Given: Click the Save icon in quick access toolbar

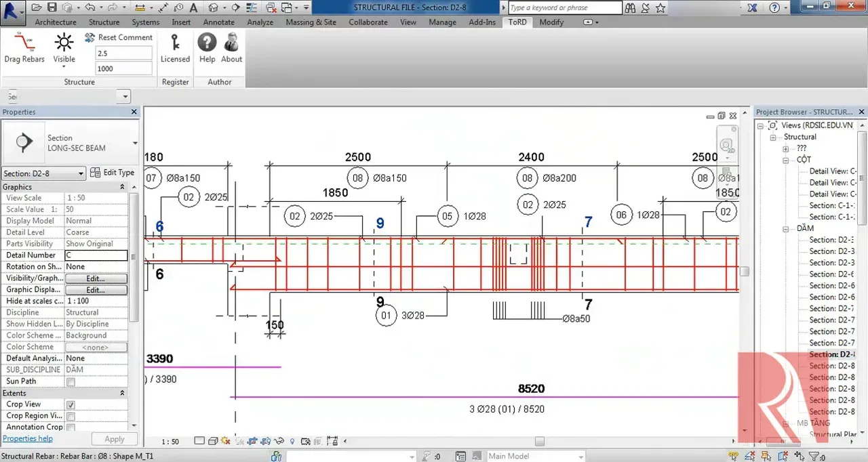Looking at the screenshot, I should [x=51, y=8].
